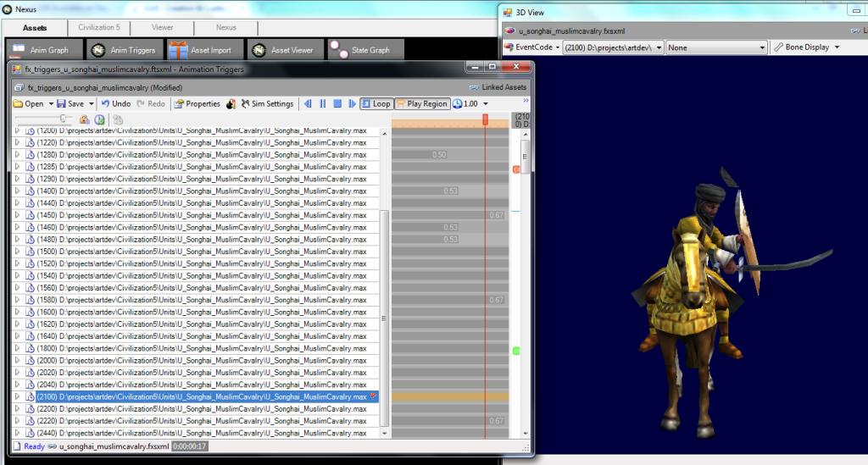Viewport: 868px width, 465px height.
Task: Open the EventCode dropdown in 3D View
Action: 532,47
